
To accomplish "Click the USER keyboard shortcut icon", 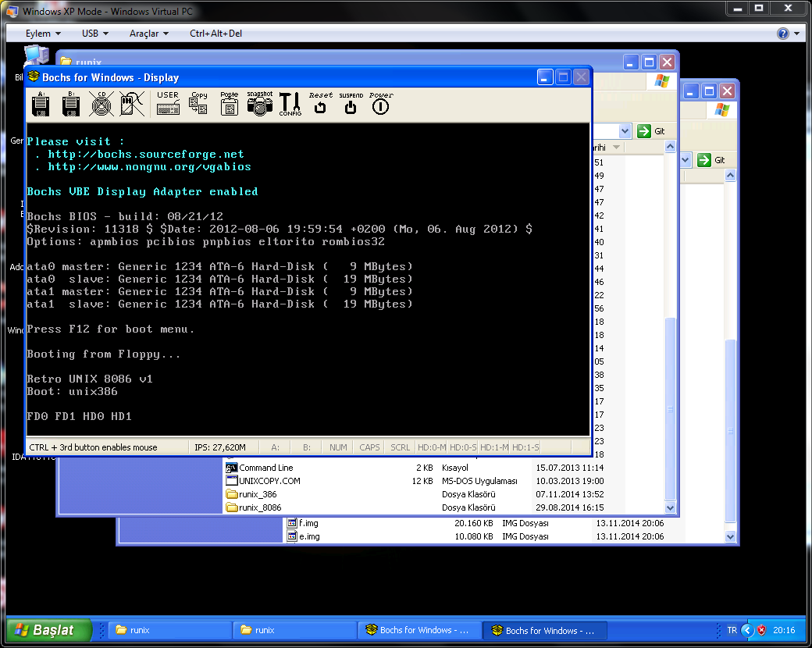I will pyautogui.click(x=168, y=103).
